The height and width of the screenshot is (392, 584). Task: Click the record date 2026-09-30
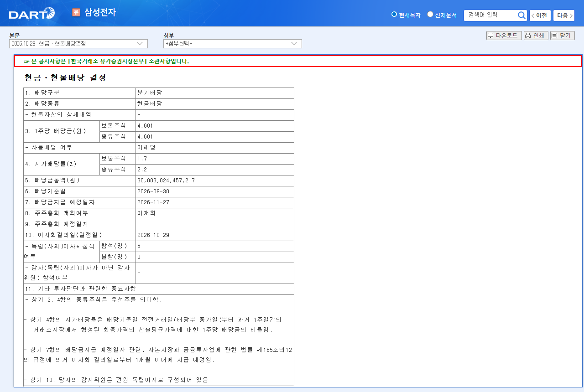153,191
